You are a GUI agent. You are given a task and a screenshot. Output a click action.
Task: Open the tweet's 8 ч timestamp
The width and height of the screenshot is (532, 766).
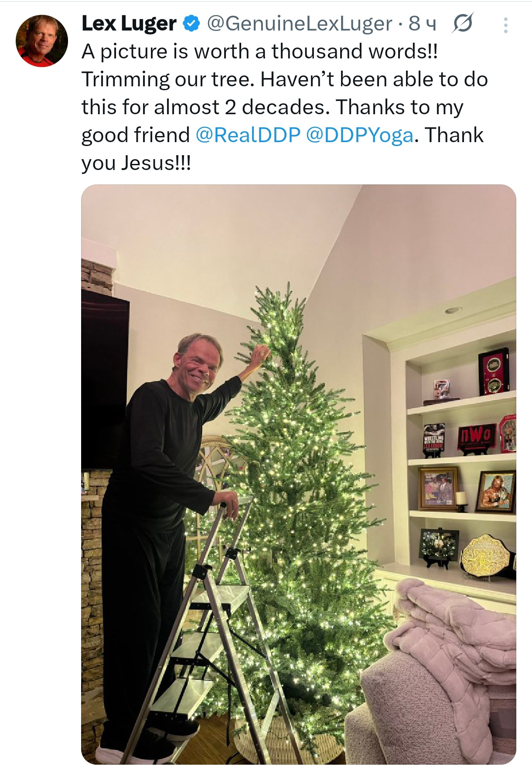click(422, 24)
